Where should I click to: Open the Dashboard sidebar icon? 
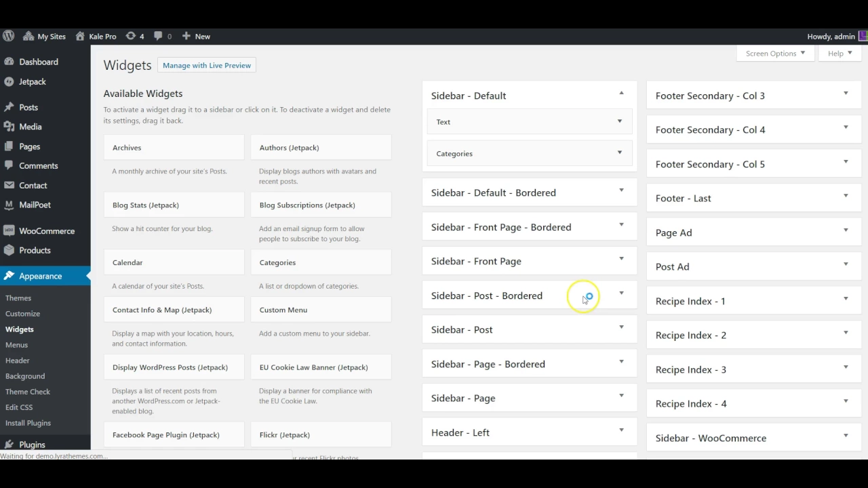pyautogui.click(x=9, y=62)
